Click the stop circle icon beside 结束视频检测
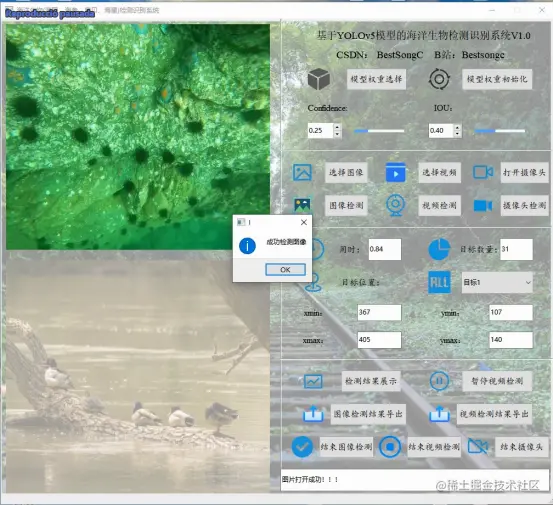The width and height of the screenshot is (554, 506). (x=390, y=447)
